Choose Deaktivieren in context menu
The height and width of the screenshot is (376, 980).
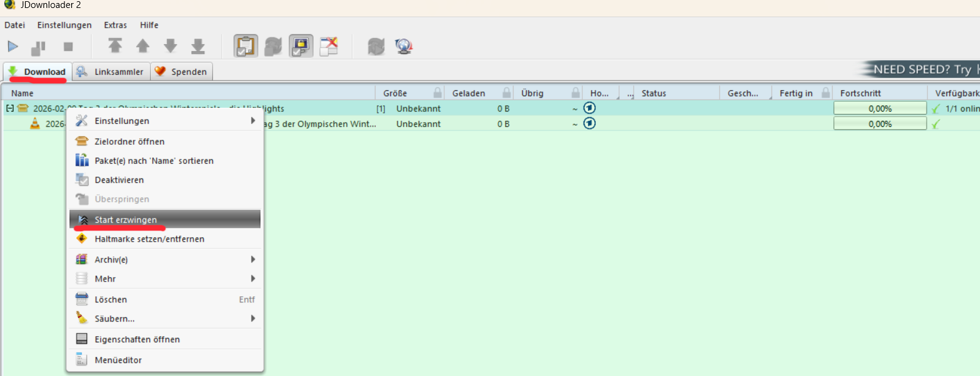click(165, 180)
